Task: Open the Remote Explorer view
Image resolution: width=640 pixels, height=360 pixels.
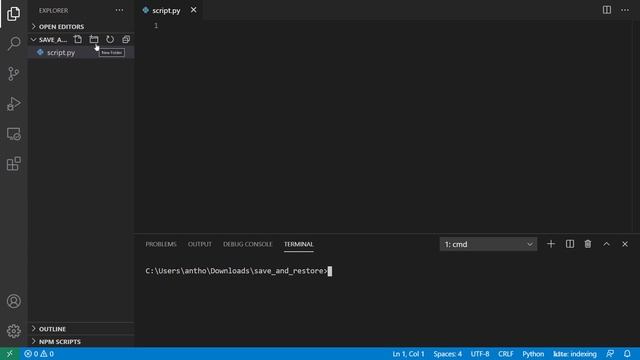Action: pos(13,134)
